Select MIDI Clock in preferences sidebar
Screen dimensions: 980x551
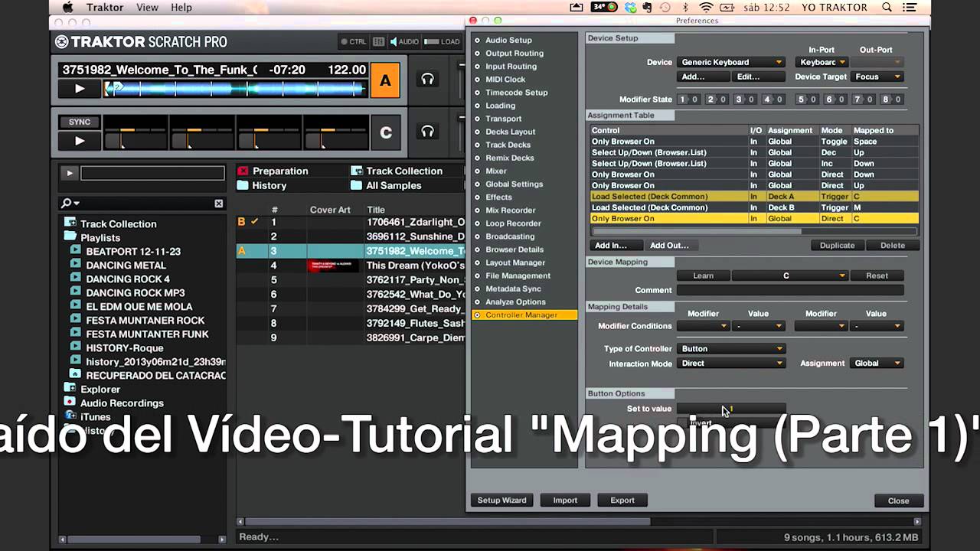pos(505,80)
